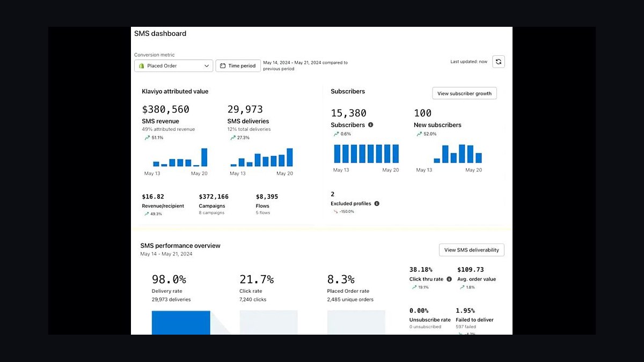The image size is (644, 362).
Task: Open the Time period picker
Action: 238,66
